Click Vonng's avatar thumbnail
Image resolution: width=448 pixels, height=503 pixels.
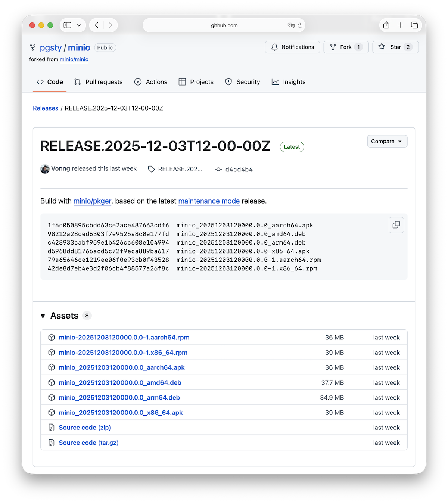pos(45,169)
